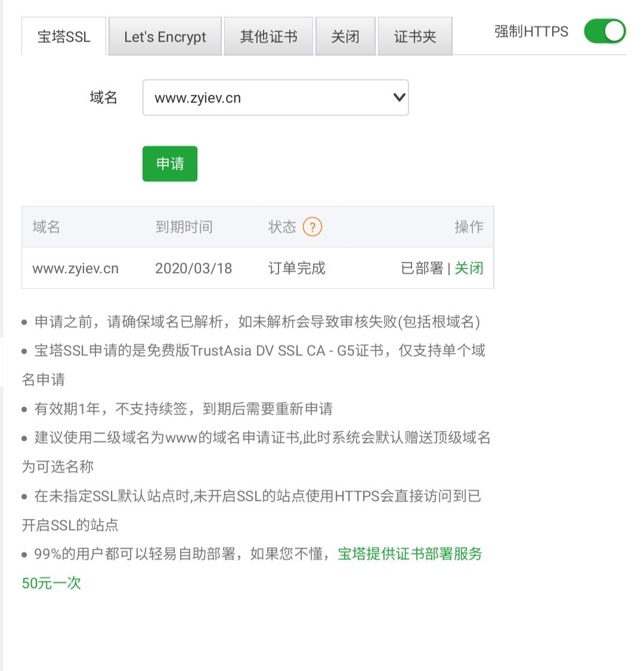Click the green 关闭 link in the certificate row

coord(469,268)
